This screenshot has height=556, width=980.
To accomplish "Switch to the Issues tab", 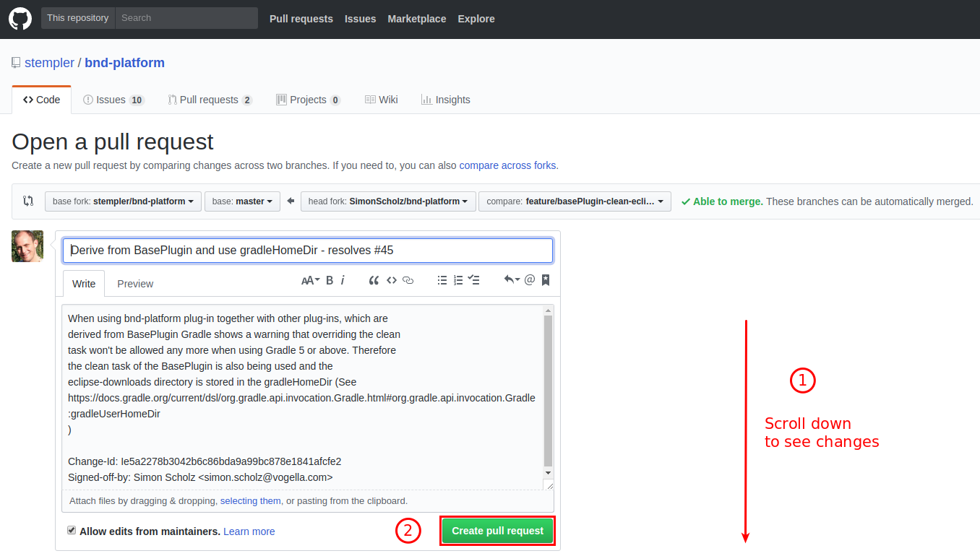I will pyautogui.click(x=113, y=100).
